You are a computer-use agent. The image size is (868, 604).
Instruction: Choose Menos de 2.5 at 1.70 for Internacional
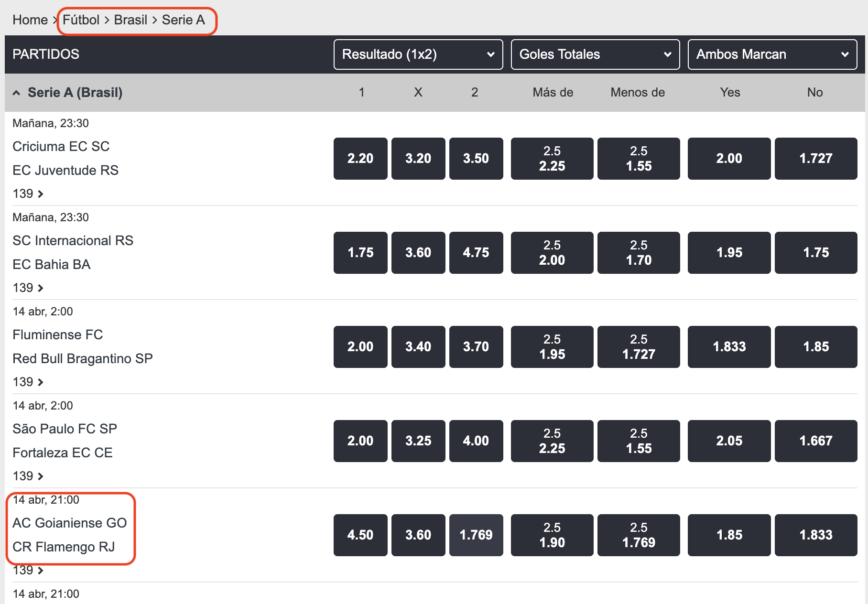[x=639, y=253]
